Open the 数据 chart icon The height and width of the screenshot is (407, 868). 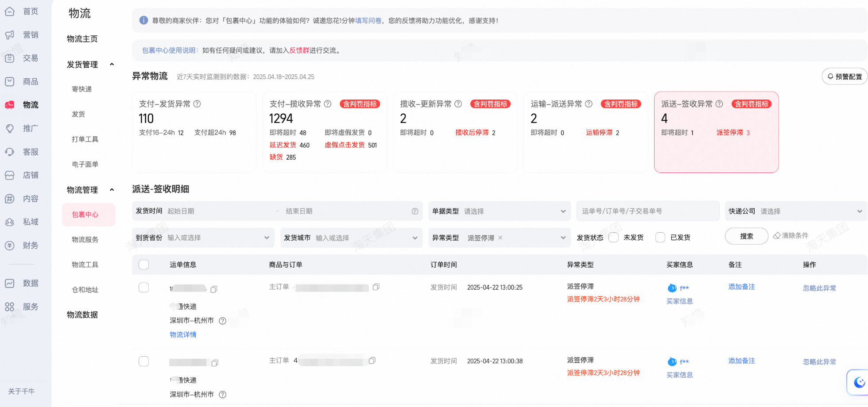(10, 283)
